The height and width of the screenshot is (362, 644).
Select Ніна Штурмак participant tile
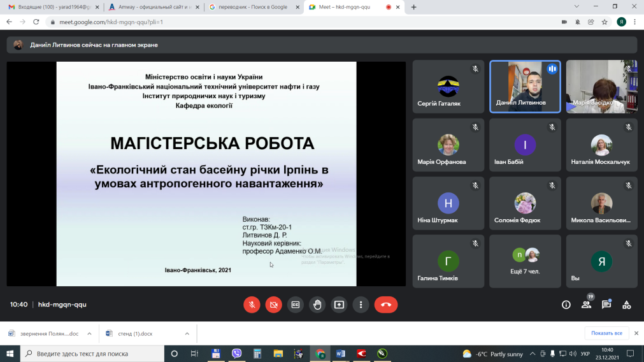[x=448, y=203]
